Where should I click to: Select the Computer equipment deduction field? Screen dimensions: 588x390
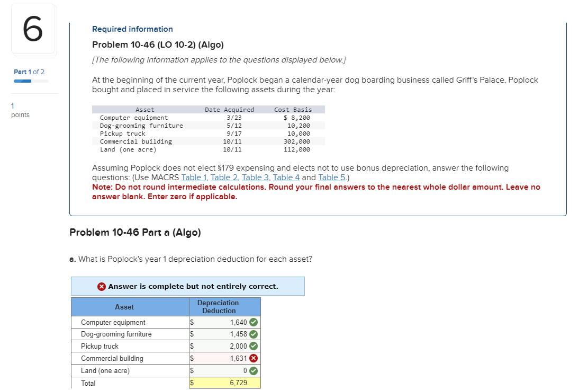(x=224, y=322)
